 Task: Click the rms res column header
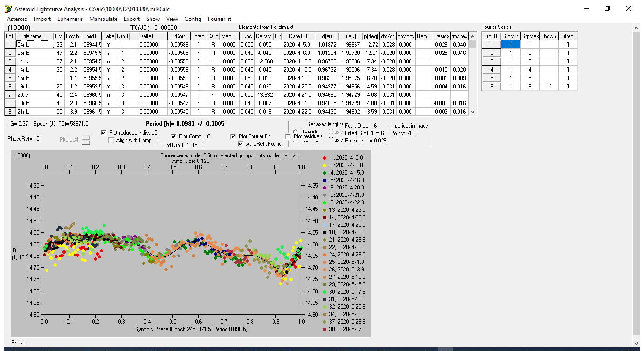tap(459, 36)
